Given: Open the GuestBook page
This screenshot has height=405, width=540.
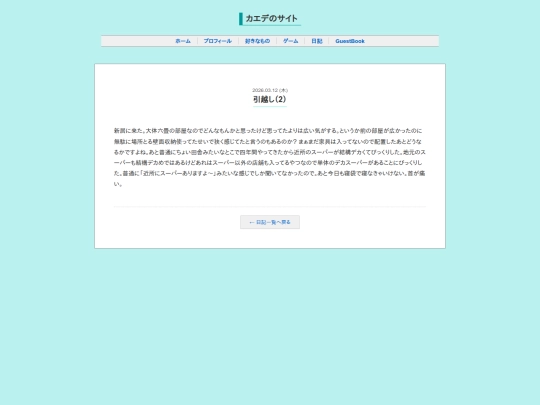Looking at the screenshot, I should 350,41.
